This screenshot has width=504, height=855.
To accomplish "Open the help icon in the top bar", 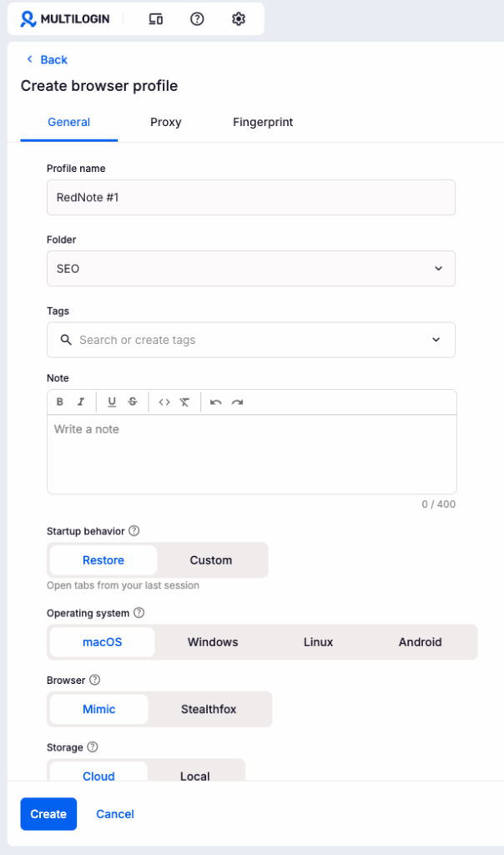I will point(197,18).
